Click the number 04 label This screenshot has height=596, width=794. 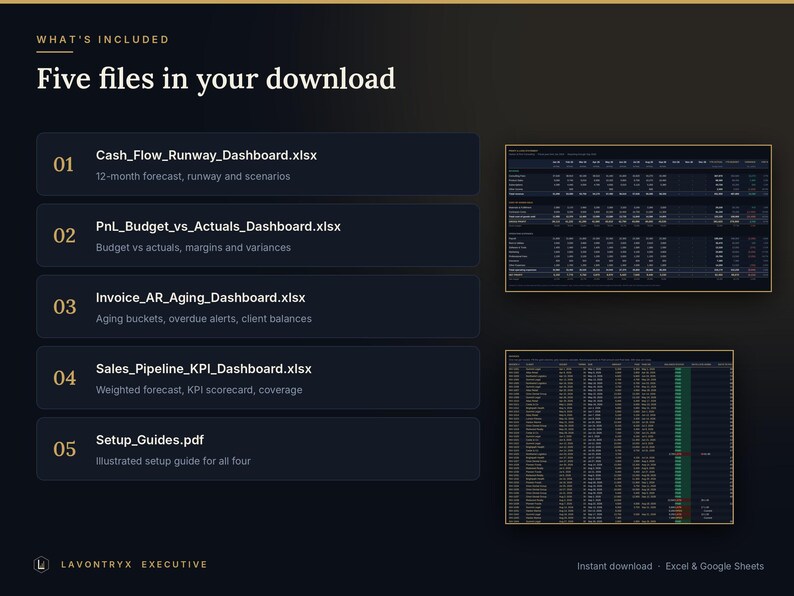pyautogui.click(x=64, y=378)
